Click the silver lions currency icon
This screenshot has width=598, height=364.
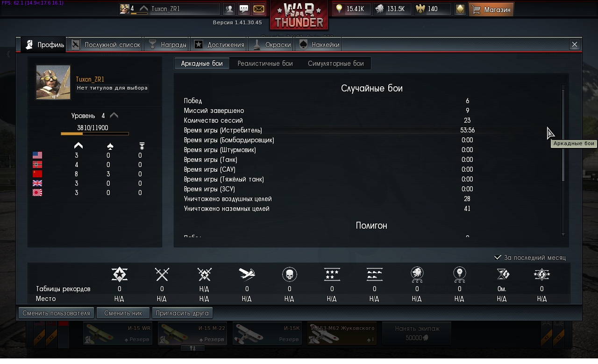pyautogui.click(x=380, y=9)
